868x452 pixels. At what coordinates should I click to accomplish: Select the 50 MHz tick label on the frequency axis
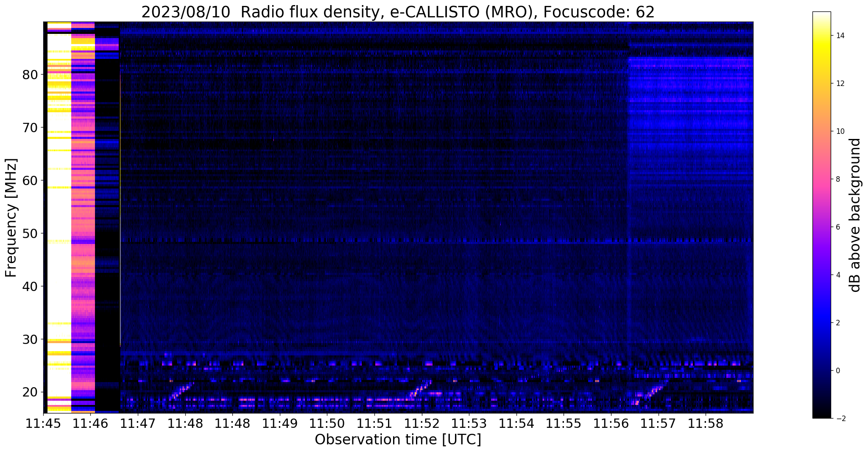[30, 234]
